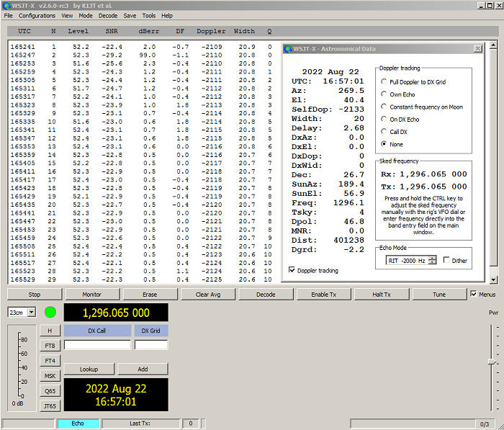The width and height of the screenshot is (504, 430).
Task: Open the Save menu
Action: [130, 16]
